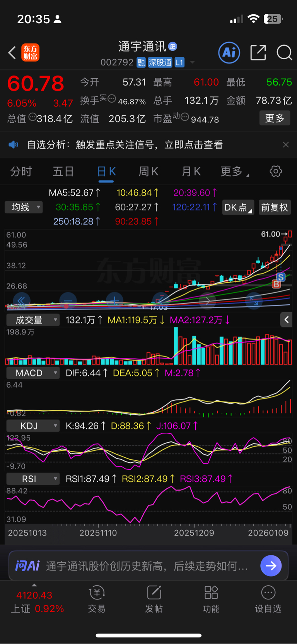Tap the price 60.78

coord(36,84)
